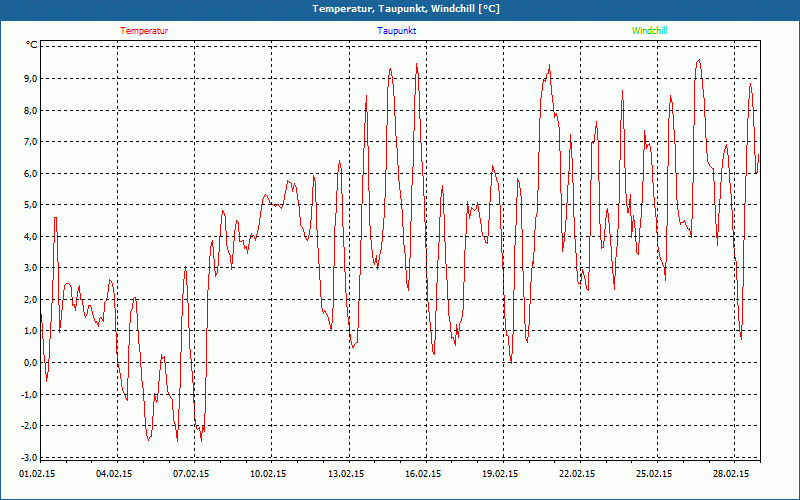Click the 9,0 y-axis value

click(31, 79)
